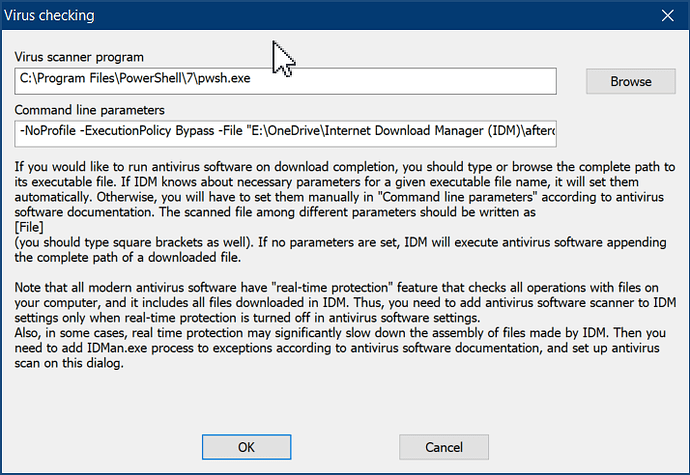Confirm the settings with OK
690x475 pixels.
tap(246, 446)
